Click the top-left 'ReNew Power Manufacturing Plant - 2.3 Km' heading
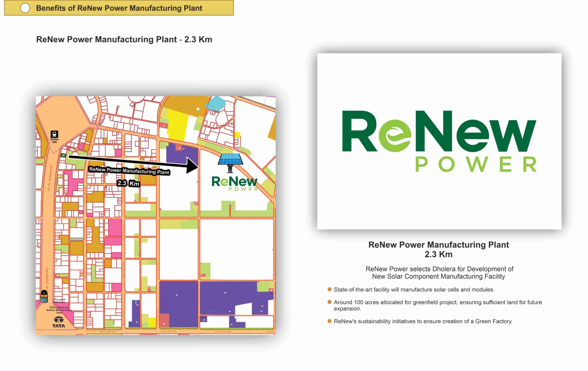This screenshot has width=588, height=371. tap(124, 40)
